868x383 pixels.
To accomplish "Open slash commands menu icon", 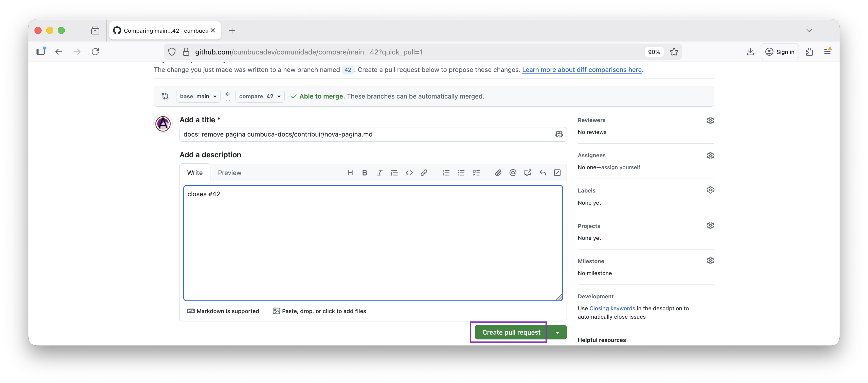I will click(x=557, y=173).
